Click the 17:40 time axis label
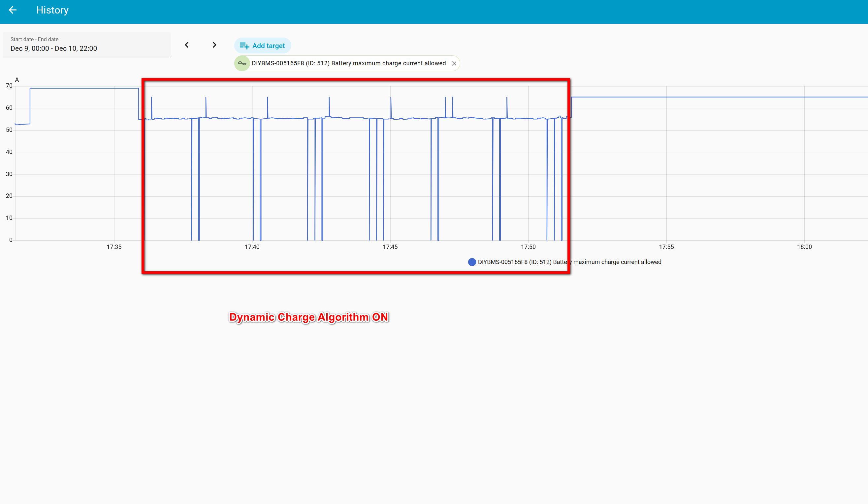 pyautogui.click(x=252, y=247)
